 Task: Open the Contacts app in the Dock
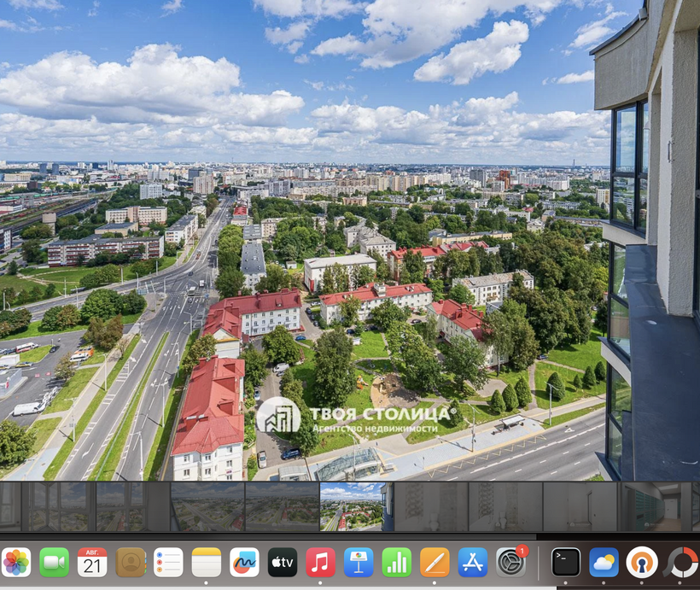(131, 563)
